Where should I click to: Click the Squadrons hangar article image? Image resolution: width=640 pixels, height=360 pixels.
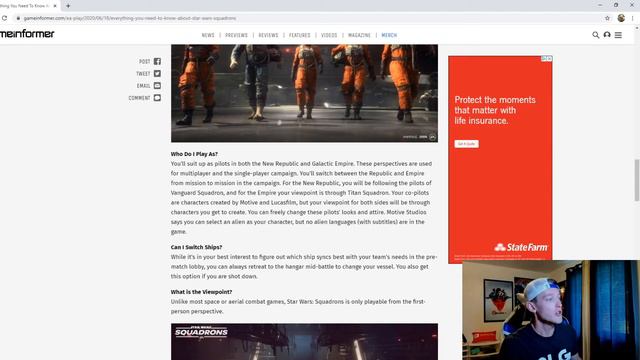(x=304, y=342)
